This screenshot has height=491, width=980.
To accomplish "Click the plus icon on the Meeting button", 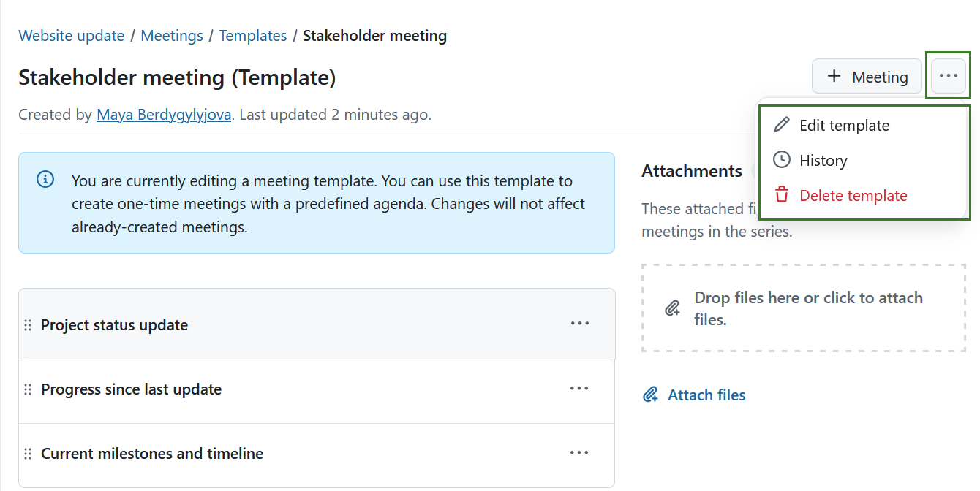I will [x=832, y=76].
